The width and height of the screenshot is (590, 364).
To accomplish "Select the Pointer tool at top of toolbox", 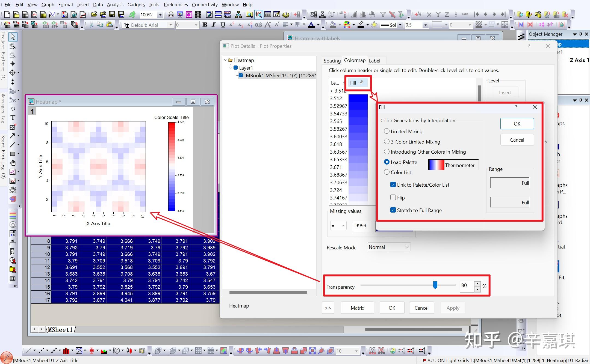I will click(13, 36).
